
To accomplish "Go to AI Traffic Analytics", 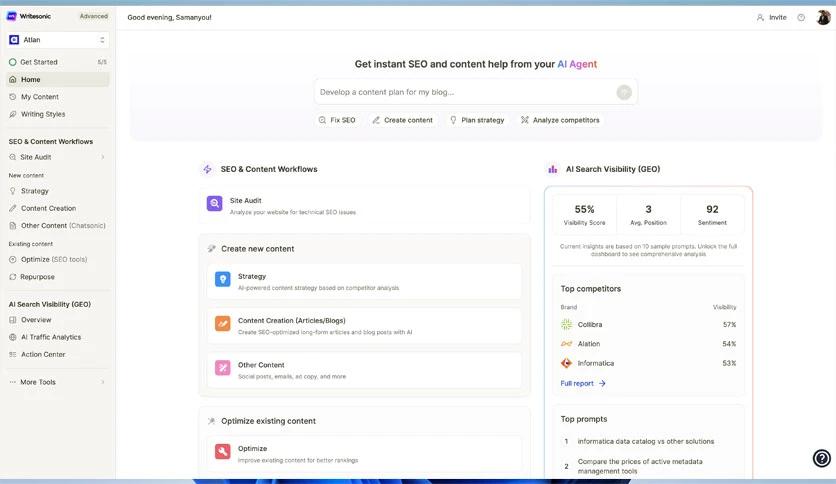I will 51,337.
